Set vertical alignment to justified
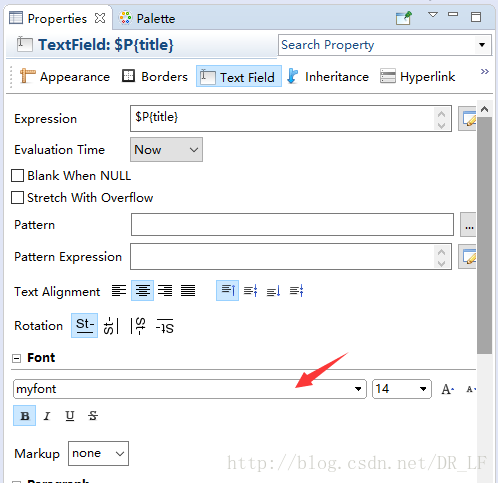The width and height of the screenshot is (498, 483). pyautogui.click(x=296, y=291)
